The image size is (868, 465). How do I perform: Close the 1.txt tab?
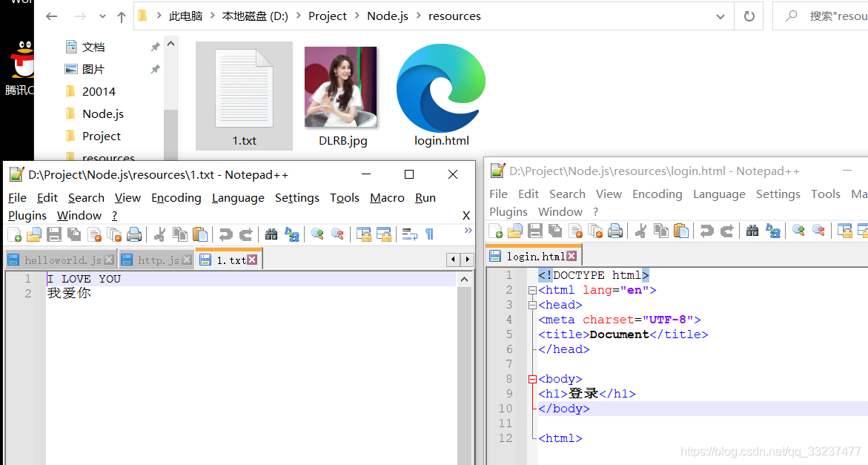tap(253, 260)
